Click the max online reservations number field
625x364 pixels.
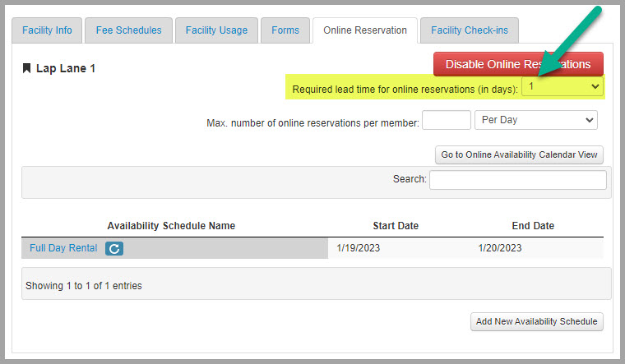pos(447,120)
